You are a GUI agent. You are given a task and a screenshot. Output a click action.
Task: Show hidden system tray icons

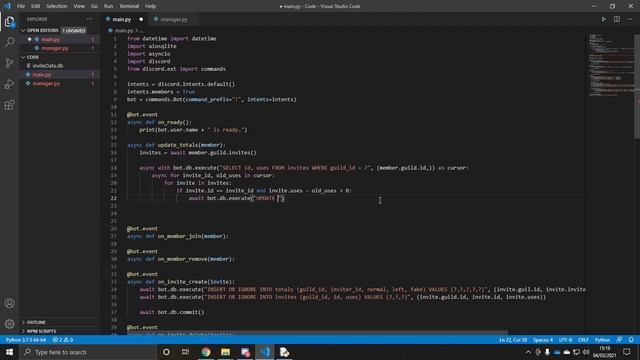coord(528,352)
